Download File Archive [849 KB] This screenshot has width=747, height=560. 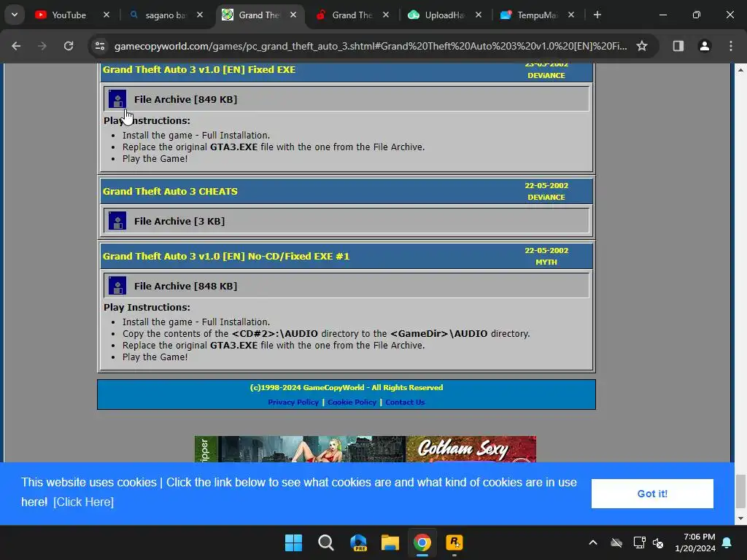click(x=185, y=99)
